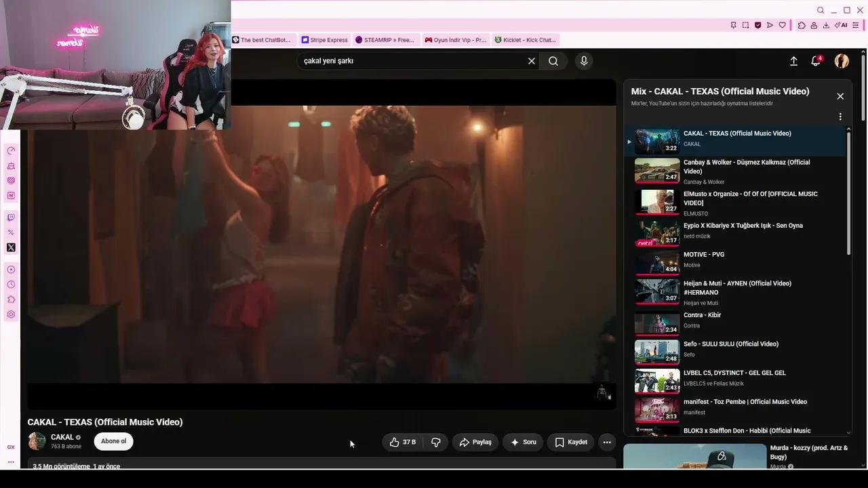
Task: Open the Twitch sidebar panel
Action: (x=11, y=218)
